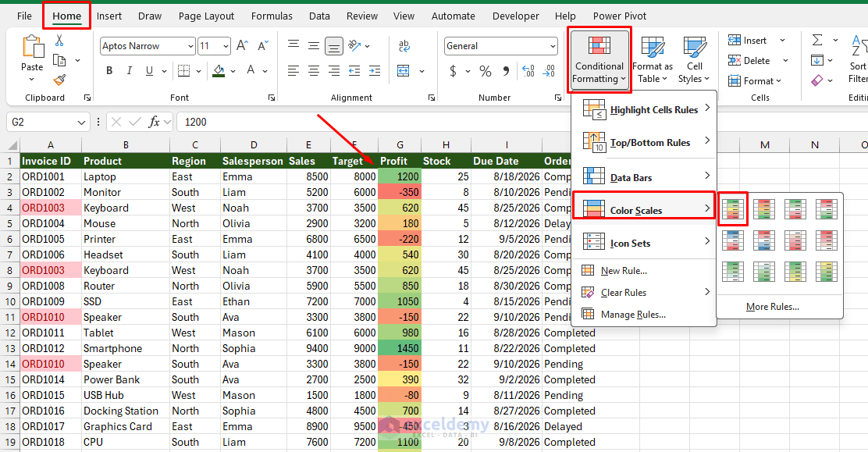Image resolution: width=868 pixels, height=452 pixels.
Task: Switch to the Page Layout tab
Action: [207, 16]
